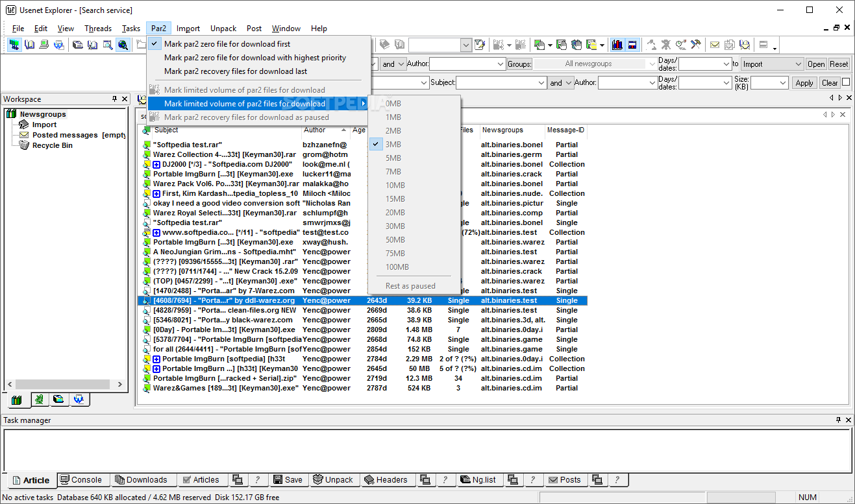
Task: Toggle the blue window pane toolbar icon
Action: pyautogui.click(x=632, y=45)
